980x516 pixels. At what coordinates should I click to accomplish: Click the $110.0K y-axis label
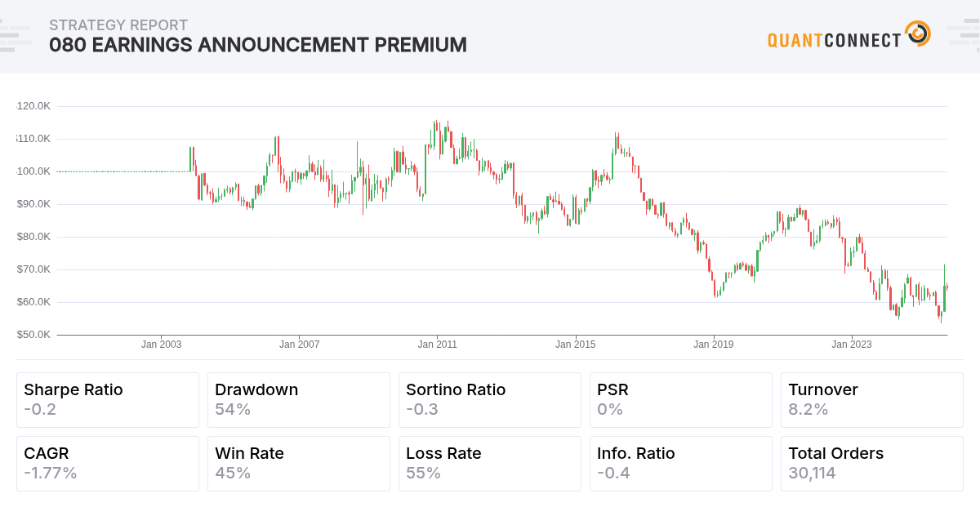pos(33,139)
